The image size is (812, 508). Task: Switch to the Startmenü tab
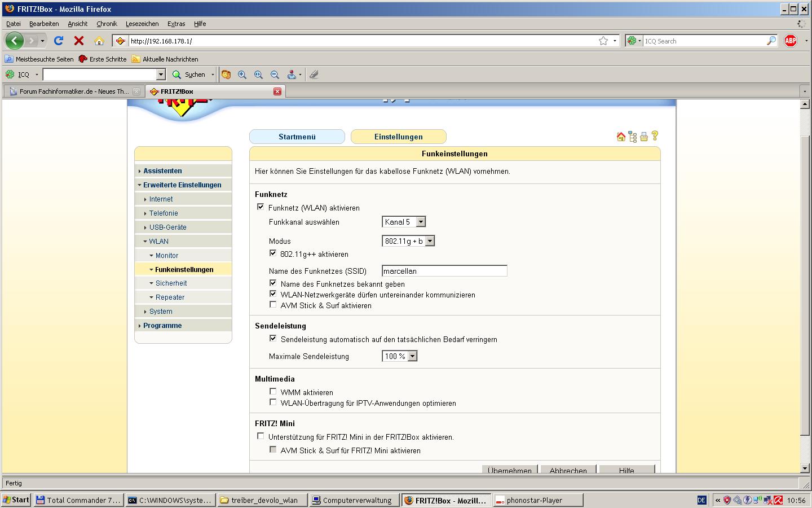tap(297, 137)
